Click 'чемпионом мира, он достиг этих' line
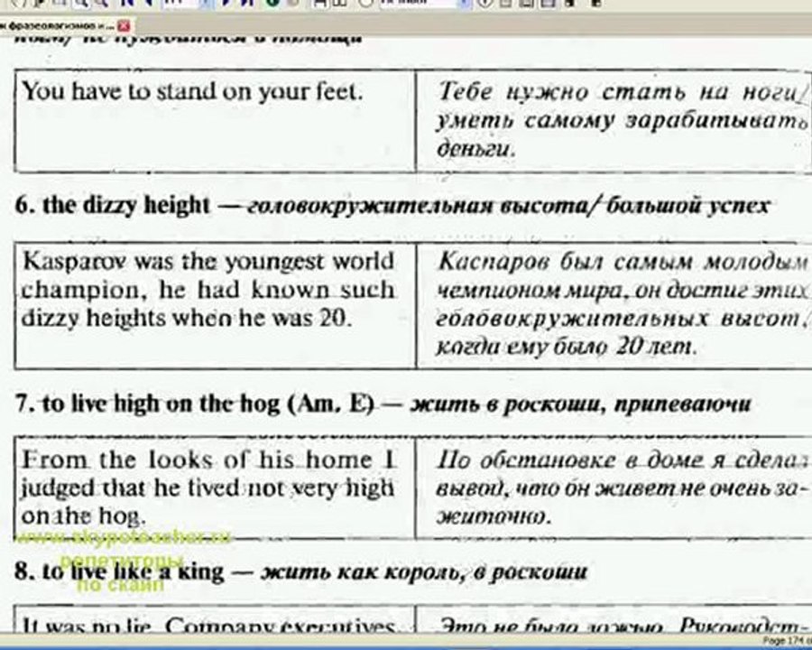The width and height of the screenshot is (812, 650). (x=622, y=291)
